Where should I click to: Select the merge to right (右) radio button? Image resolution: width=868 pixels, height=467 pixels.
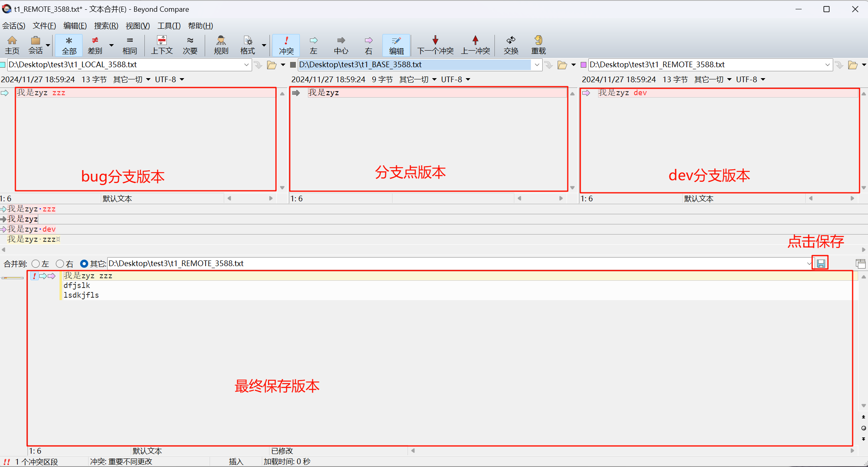tap(60, 264)
